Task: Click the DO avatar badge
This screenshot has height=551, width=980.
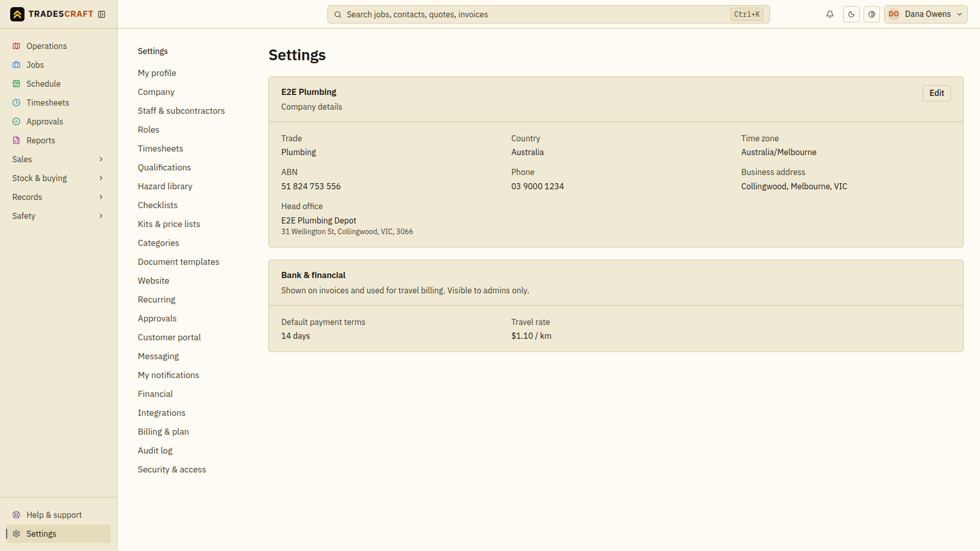Action: coord(894,14)
